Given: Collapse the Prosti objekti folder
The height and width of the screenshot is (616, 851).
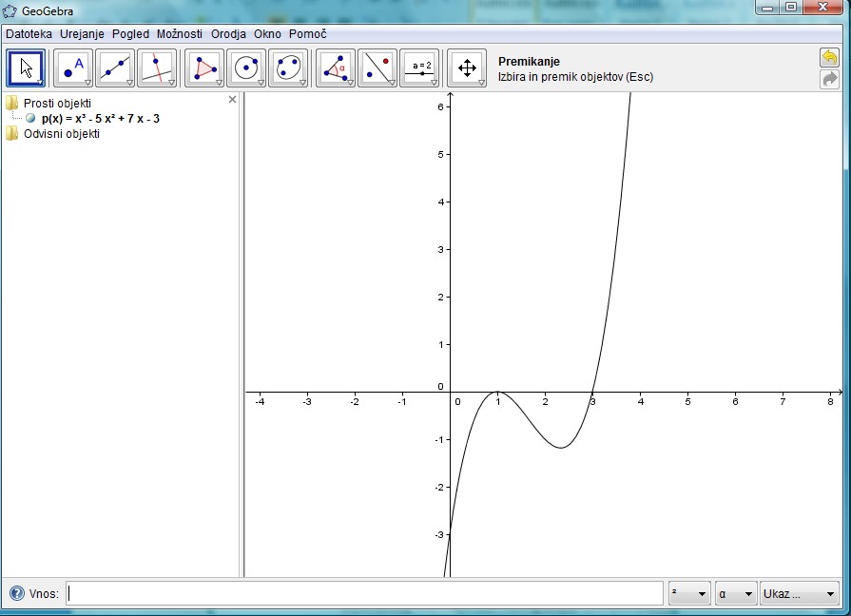Looking at the screenshot, I should 11,103.
